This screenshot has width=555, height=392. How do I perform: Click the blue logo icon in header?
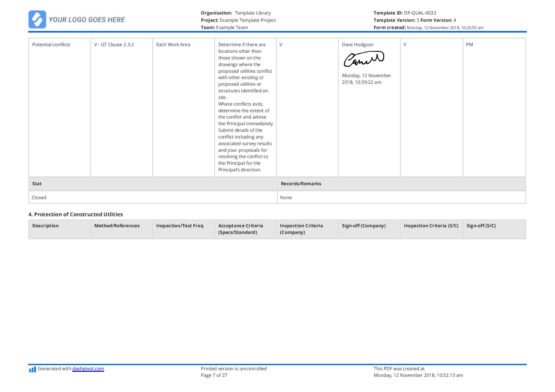(x=37, y=19)
